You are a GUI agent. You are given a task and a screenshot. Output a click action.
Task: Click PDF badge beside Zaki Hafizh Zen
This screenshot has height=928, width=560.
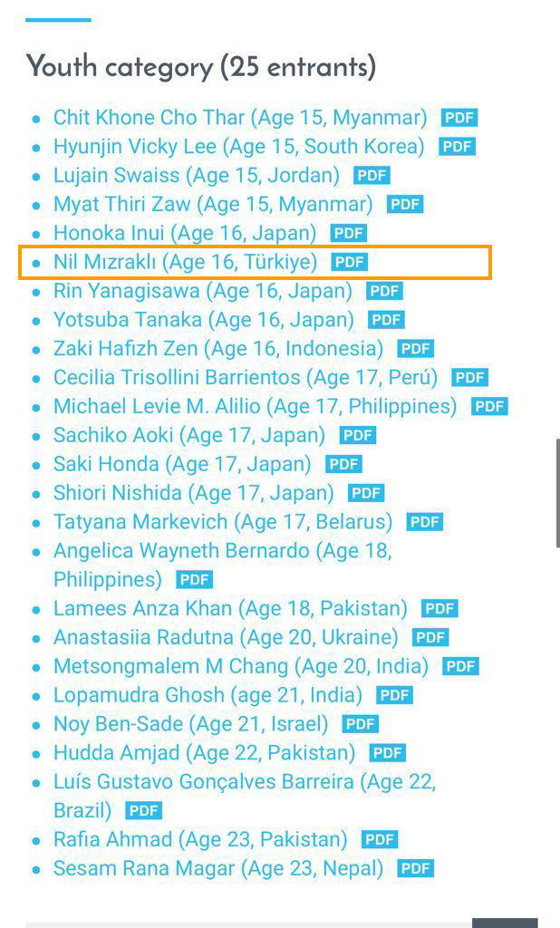click(x=416, y=349)
